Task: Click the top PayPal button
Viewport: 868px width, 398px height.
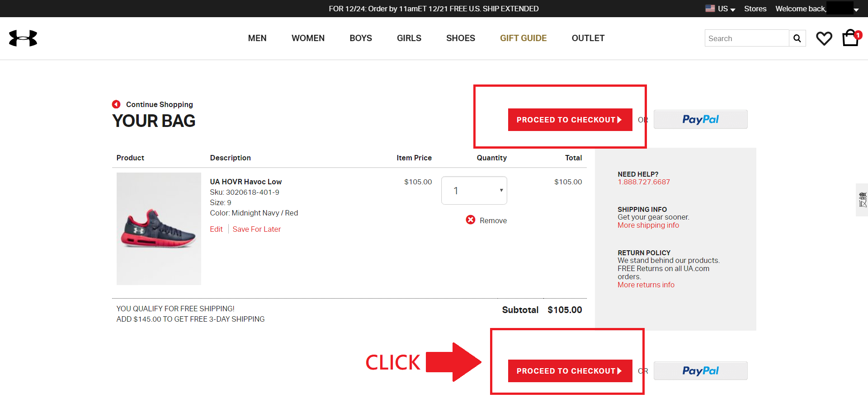Action: pyautogui.click(x=700, y=120)
